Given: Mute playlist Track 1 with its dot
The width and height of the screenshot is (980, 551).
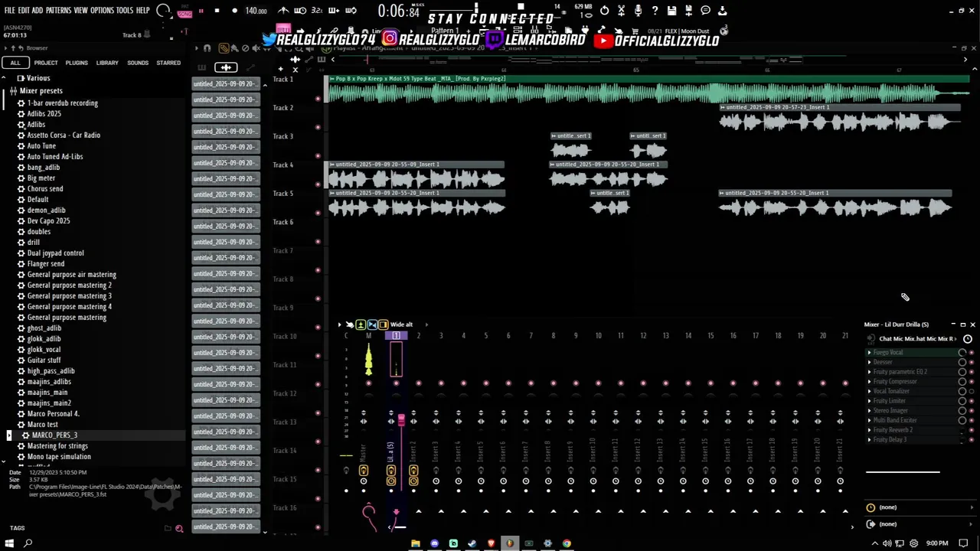Looking at the screenshot, I should tap(318, 99).
